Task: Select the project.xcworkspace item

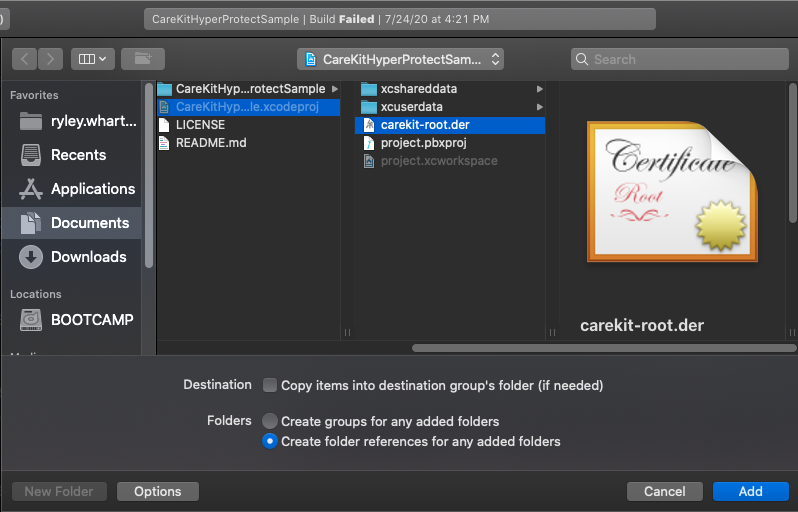Action: point(450,161)
